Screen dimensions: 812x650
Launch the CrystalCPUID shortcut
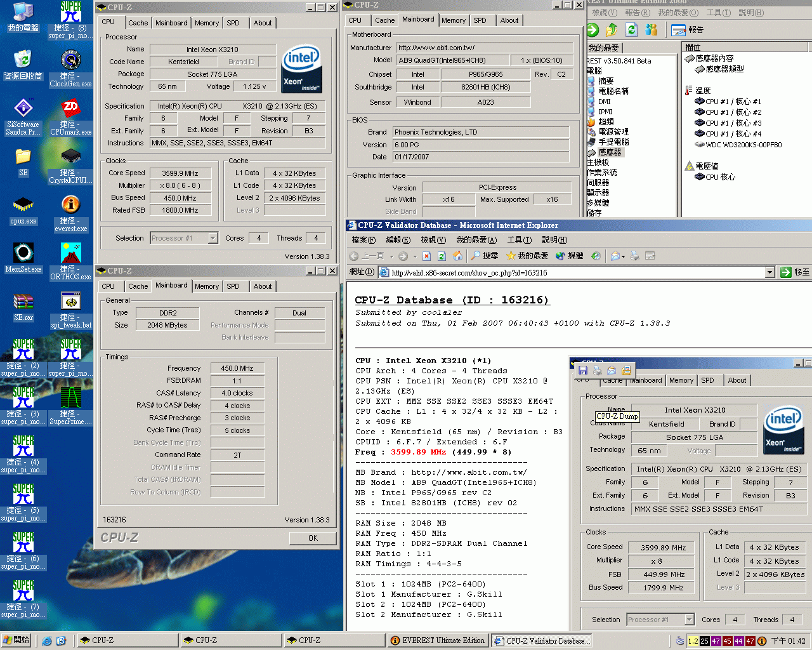70,165
